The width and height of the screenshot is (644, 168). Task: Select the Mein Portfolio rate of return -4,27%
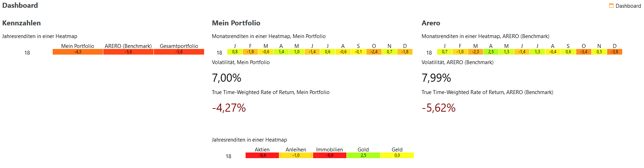(229, 108)
